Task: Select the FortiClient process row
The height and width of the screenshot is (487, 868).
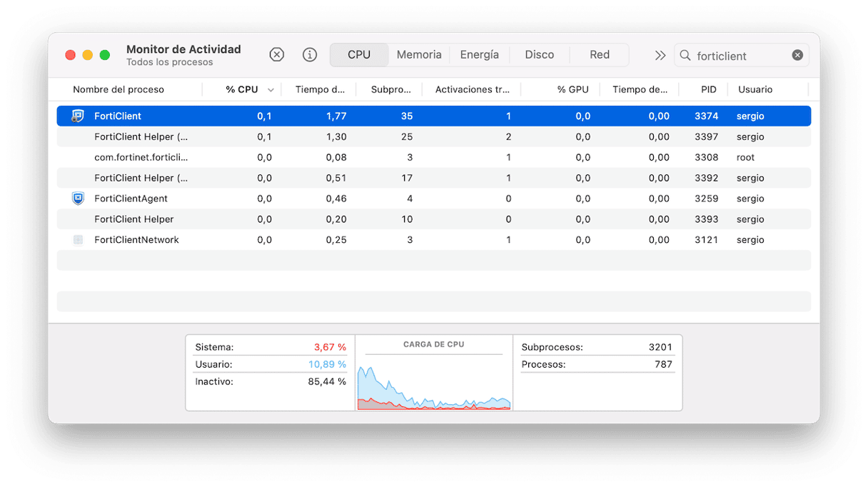Action: 434,116
